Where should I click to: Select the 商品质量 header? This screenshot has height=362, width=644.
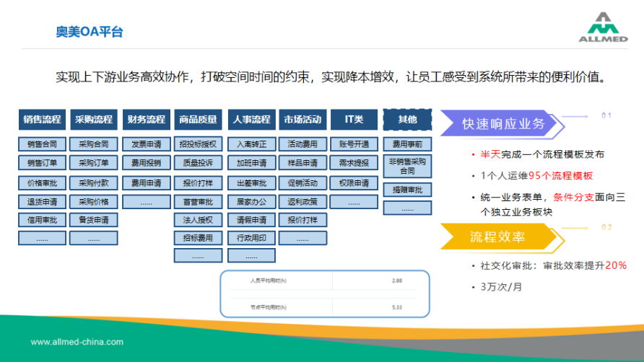coord(198,120)
